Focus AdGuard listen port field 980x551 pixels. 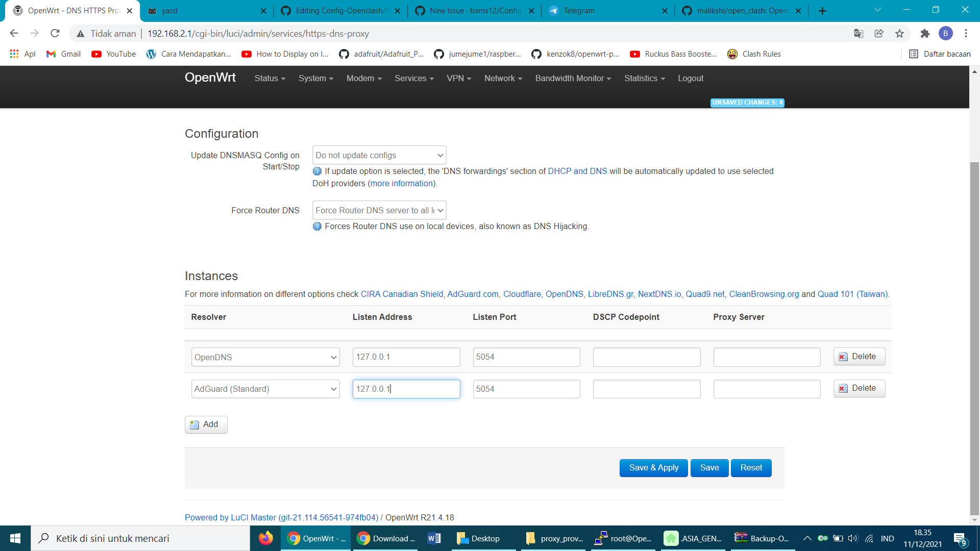[x=527, y=389]
